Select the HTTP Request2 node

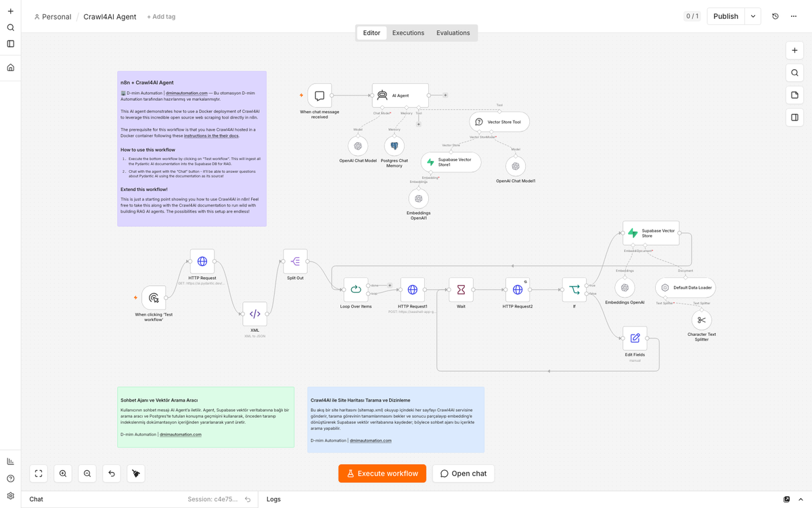pos(518,290)
